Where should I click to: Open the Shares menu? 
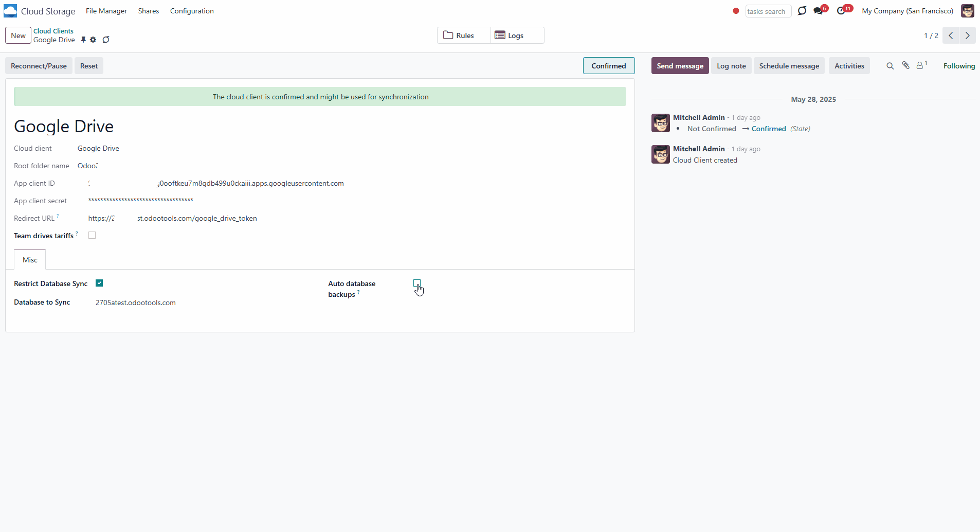pos(149,11)
